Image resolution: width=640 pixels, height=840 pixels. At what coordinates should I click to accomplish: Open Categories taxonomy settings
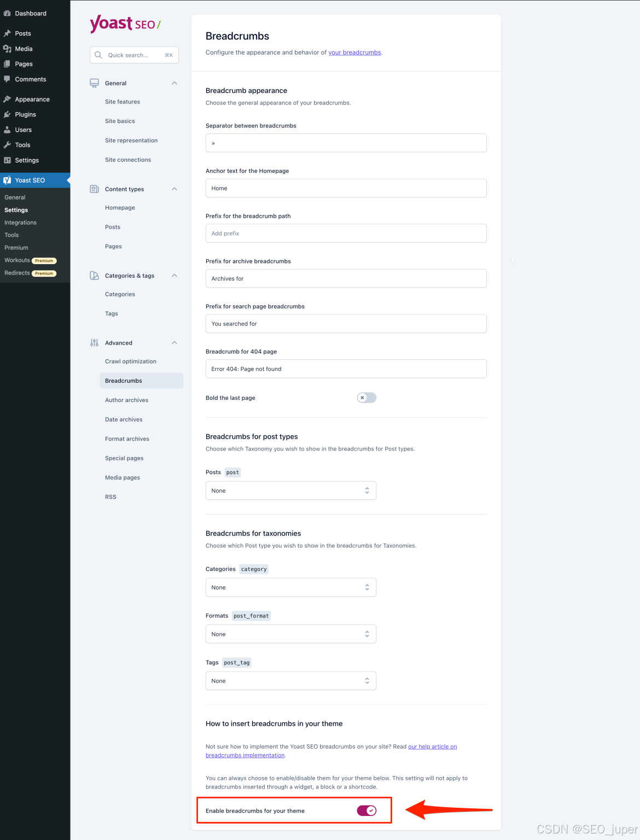pos(120,294)
